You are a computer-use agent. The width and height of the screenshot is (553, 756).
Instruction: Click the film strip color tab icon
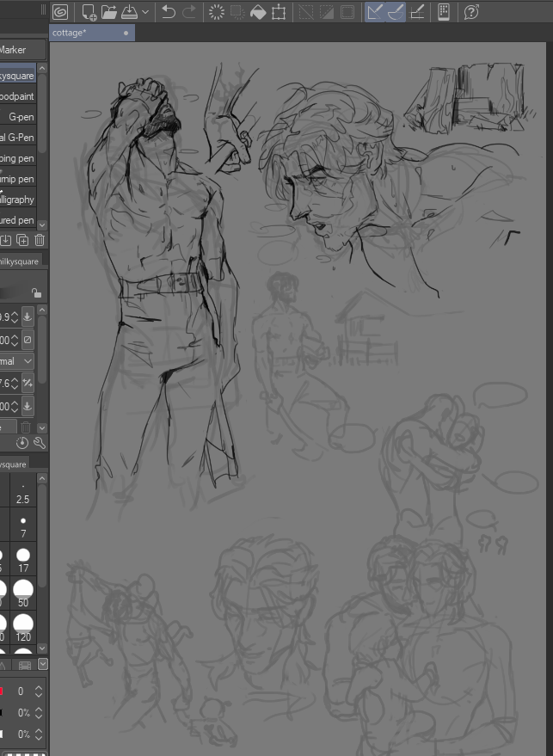click(x=25, y=666)
